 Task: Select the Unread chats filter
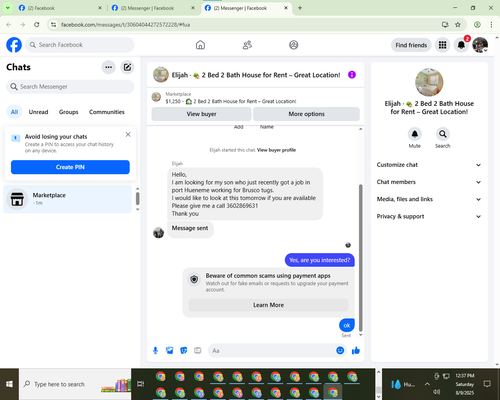[x=38, y=112]
